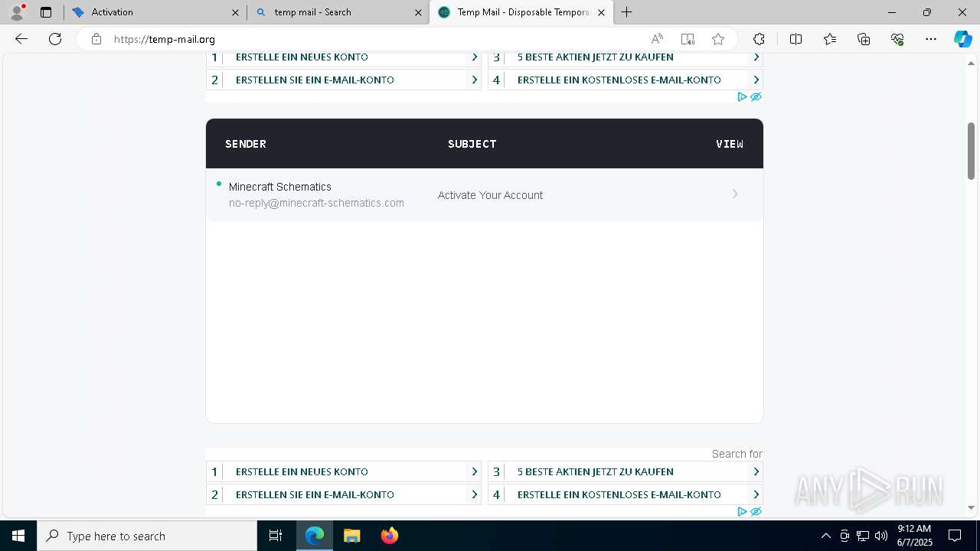The height and width of the screenshot is (551, 980).
Task: Open File Explorer from the taskbar
Action: (x=351, y=536)
